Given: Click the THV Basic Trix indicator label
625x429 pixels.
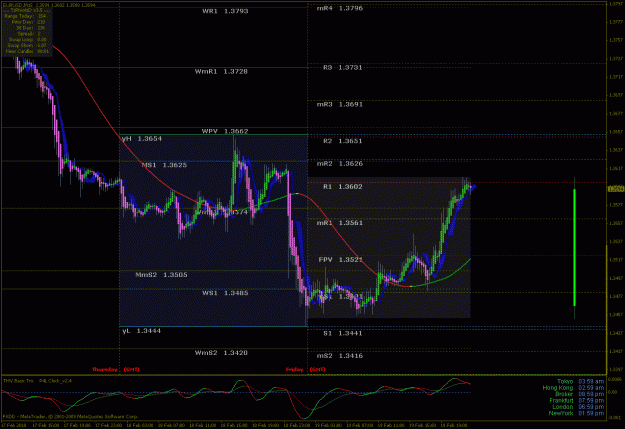Looking at the screenshot, I should point(19,381).
